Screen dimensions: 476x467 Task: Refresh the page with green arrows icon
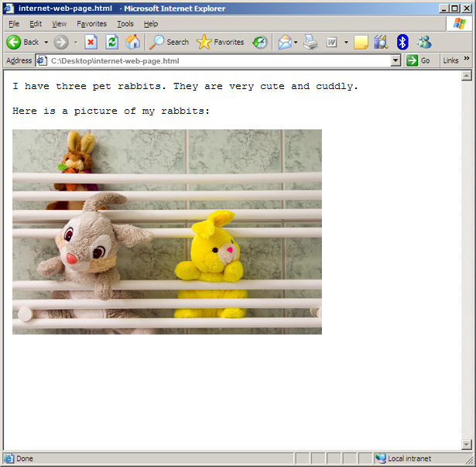[x=111, y=42]
